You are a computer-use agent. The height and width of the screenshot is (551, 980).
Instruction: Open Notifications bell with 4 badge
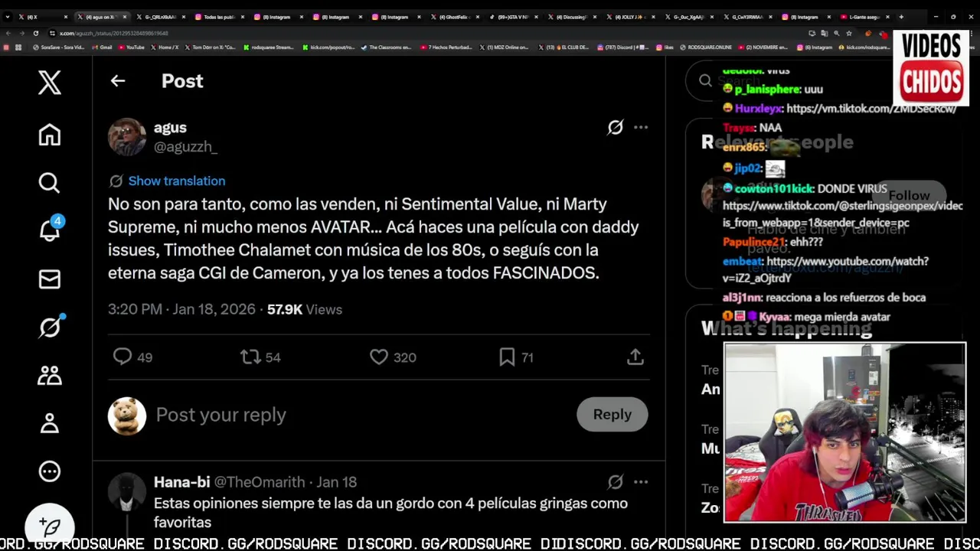point(51,229)
